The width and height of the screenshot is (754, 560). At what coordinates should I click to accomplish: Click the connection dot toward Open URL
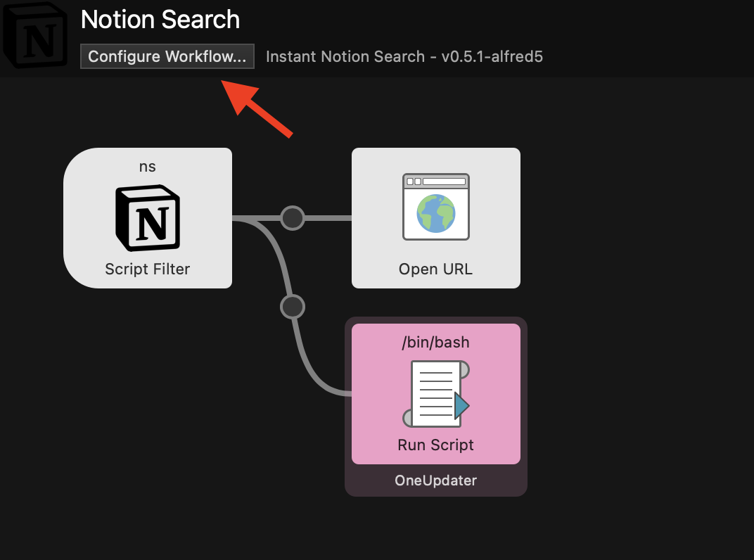(x=293, y=218)
